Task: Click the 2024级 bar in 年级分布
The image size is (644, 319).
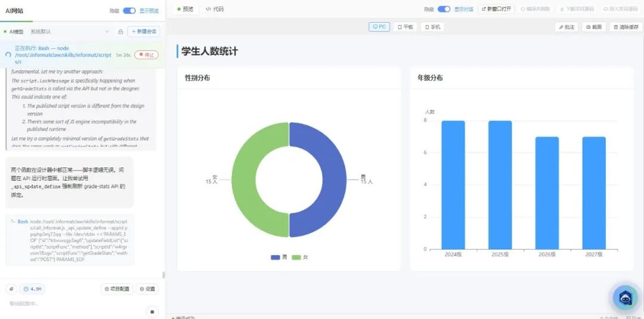Action: pos(453,185)
